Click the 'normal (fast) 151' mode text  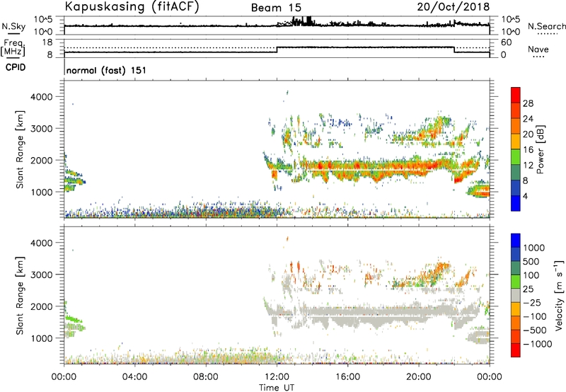[x=107, y=70]
